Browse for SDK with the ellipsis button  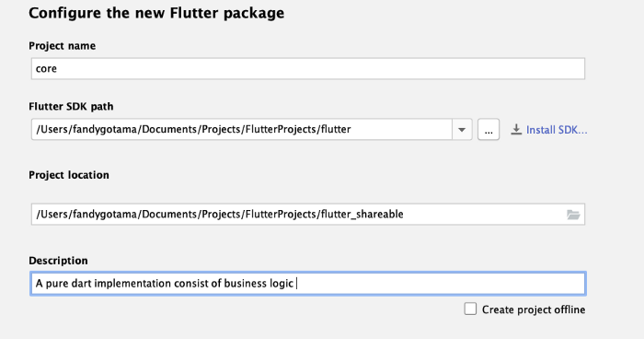coord(489,130)
